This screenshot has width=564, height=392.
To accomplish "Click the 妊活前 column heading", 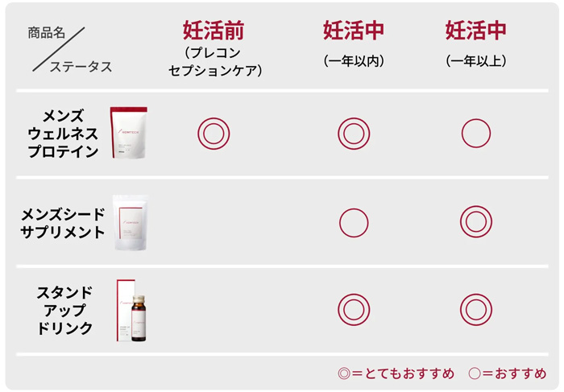I will point(214,31).
